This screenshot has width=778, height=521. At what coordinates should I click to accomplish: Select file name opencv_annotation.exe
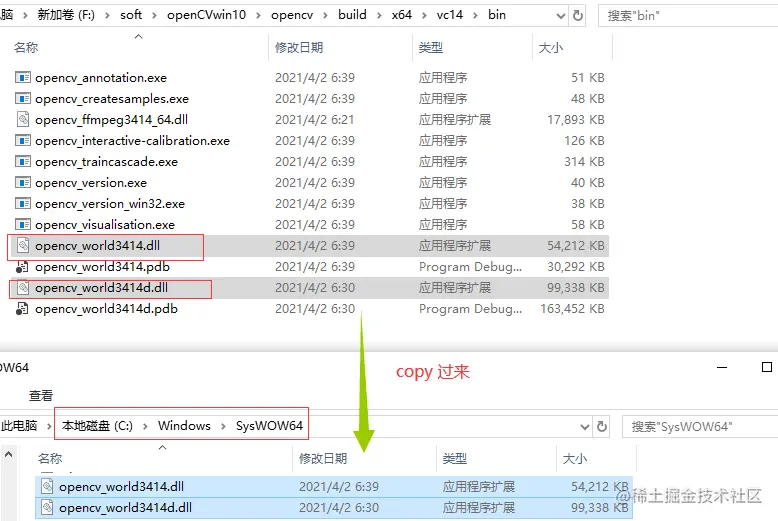tap(101, 78)
